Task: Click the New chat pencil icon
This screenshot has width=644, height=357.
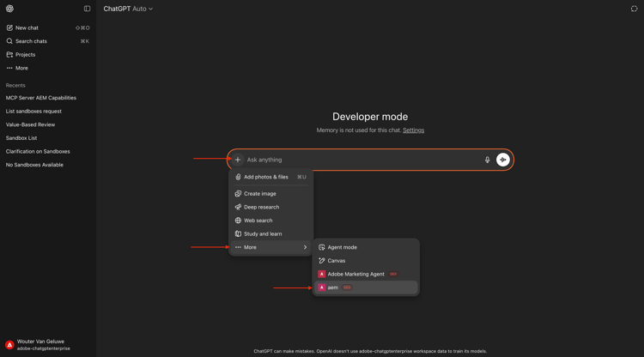Action: tap(9, 28)
